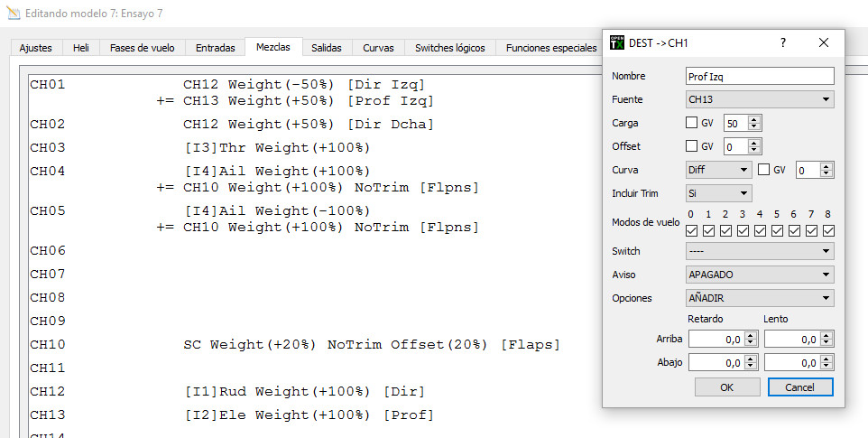868x438 pixels.
Task: Enable the GV checkbox for Offset
Action: coord(692,146)
